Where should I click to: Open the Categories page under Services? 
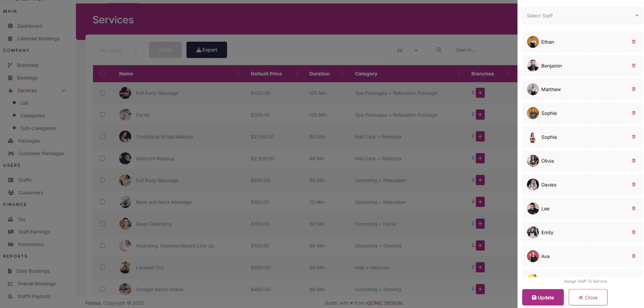[x=33, y=115]
